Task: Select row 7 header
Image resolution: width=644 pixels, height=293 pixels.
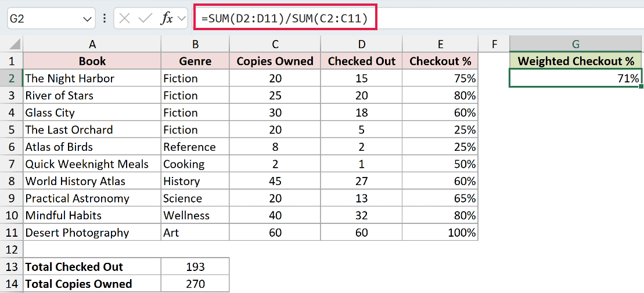Action: tap(12, 164)
